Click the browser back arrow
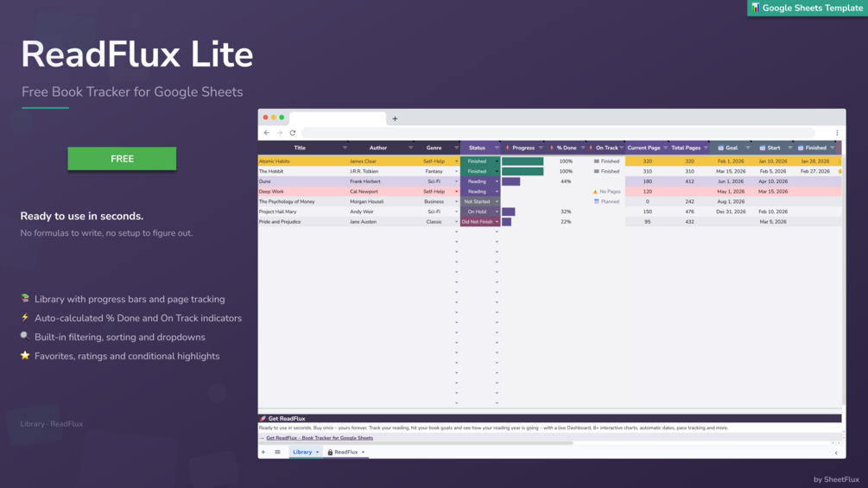This screenshot has width=868, height=488. tap(267, 133)
